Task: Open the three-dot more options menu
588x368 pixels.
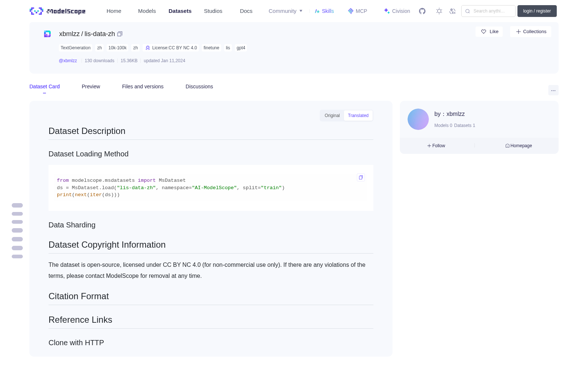Action: click(x=553, y=90)
